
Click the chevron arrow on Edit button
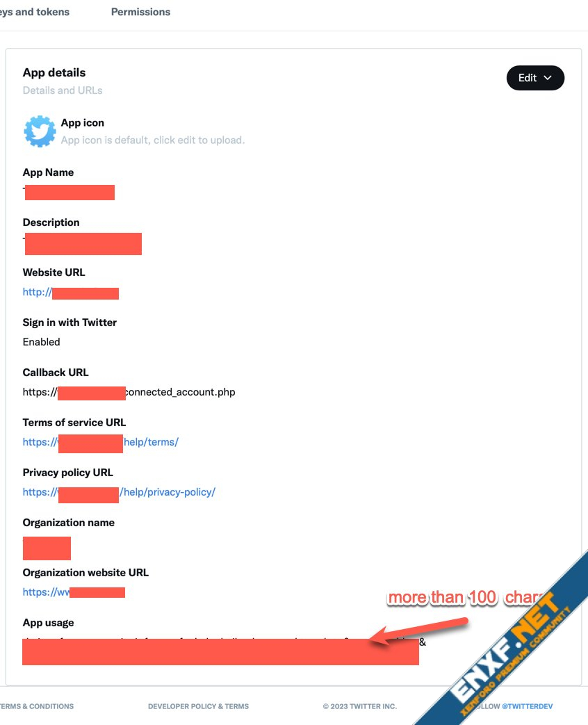pos(548,78)
